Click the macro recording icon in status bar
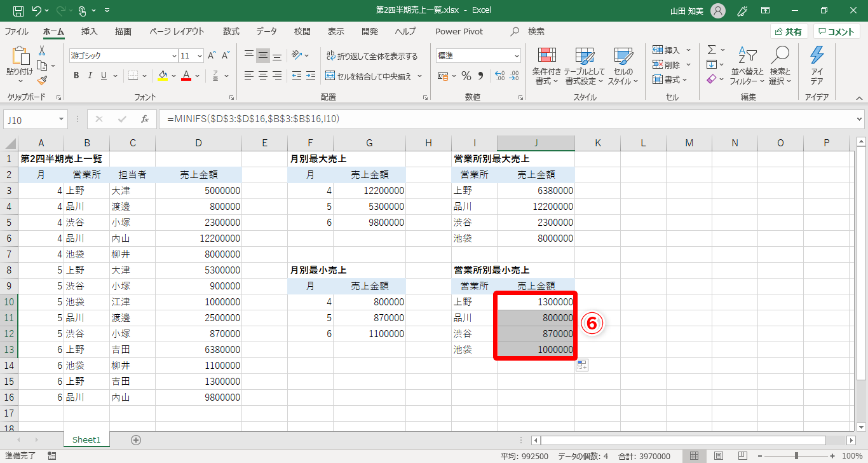The width and height of the screenshot is (868, 463). 52,456
